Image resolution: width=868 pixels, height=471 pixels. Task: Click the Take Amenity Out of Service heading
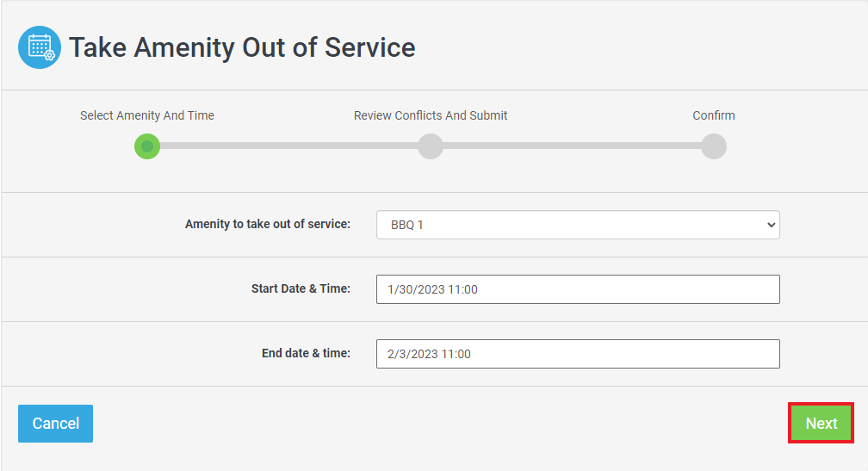[x=242, y=47]
